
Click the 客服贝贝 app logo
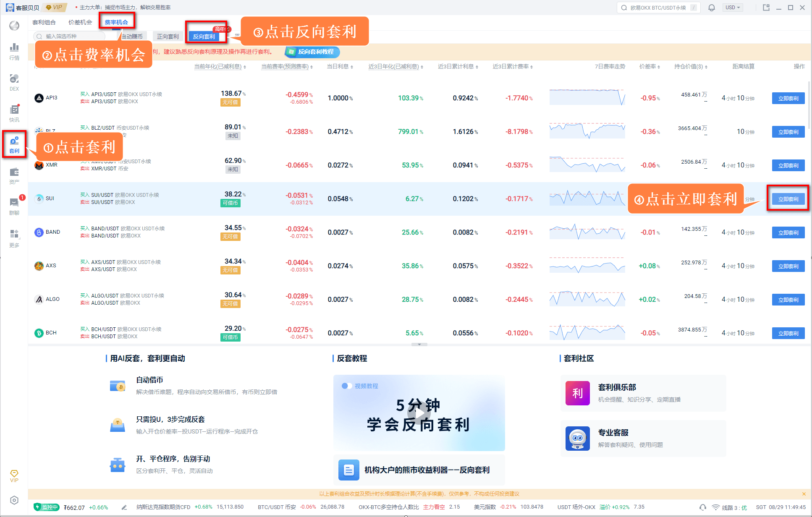(10, 8)
